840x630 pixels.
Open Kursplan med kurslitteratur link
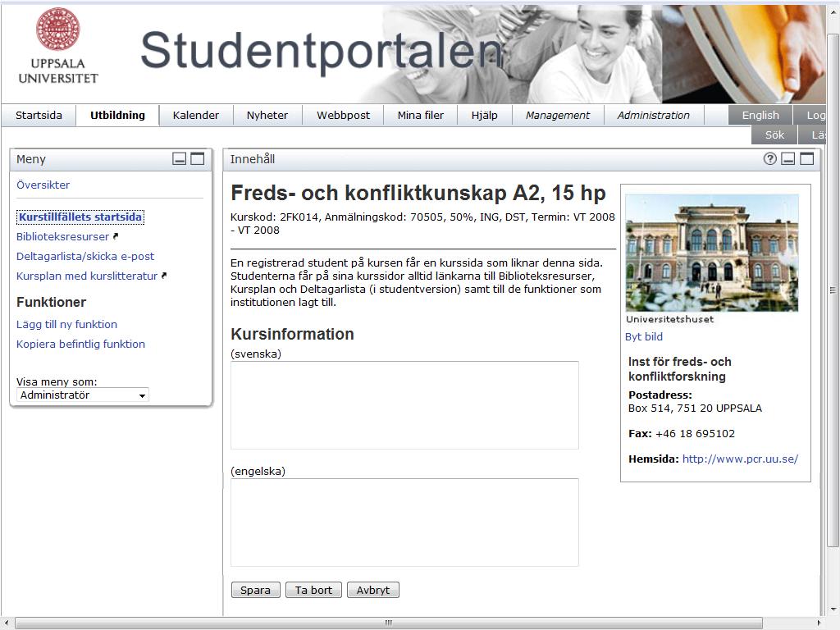(x=87, y=276)
